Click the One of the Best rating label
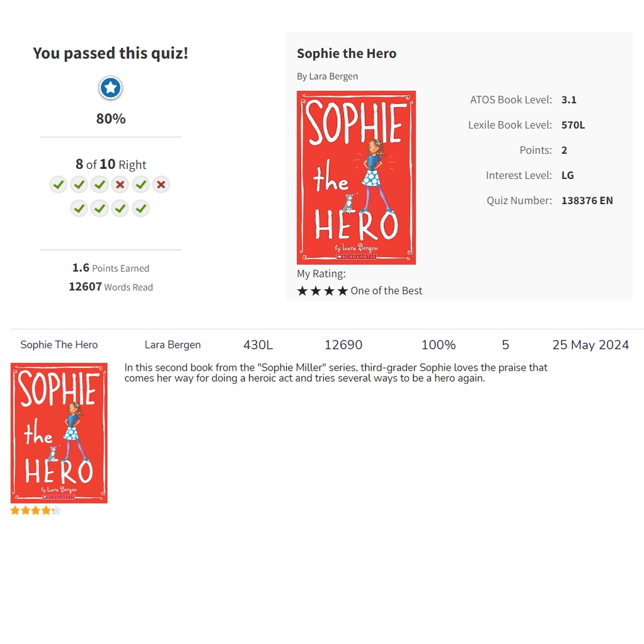 [x=386, y=290]
